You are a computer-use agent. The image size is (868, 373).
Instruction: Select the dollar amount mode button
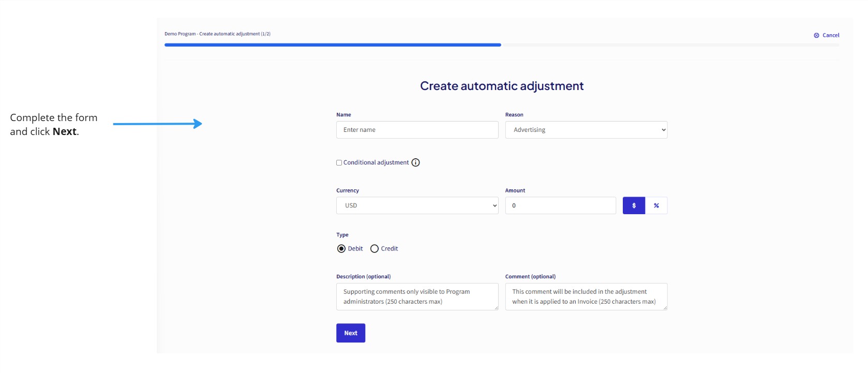coord(634,205)
